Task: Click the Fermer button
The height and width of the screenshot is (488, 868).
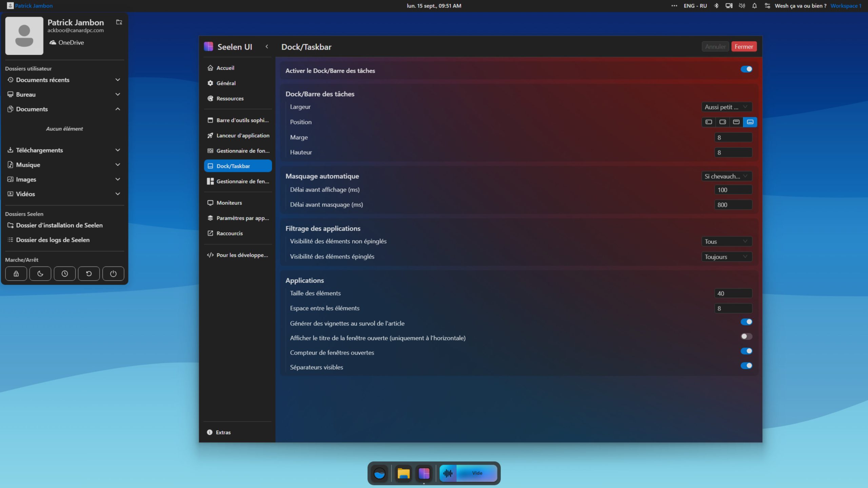Action: pos(744,46)
